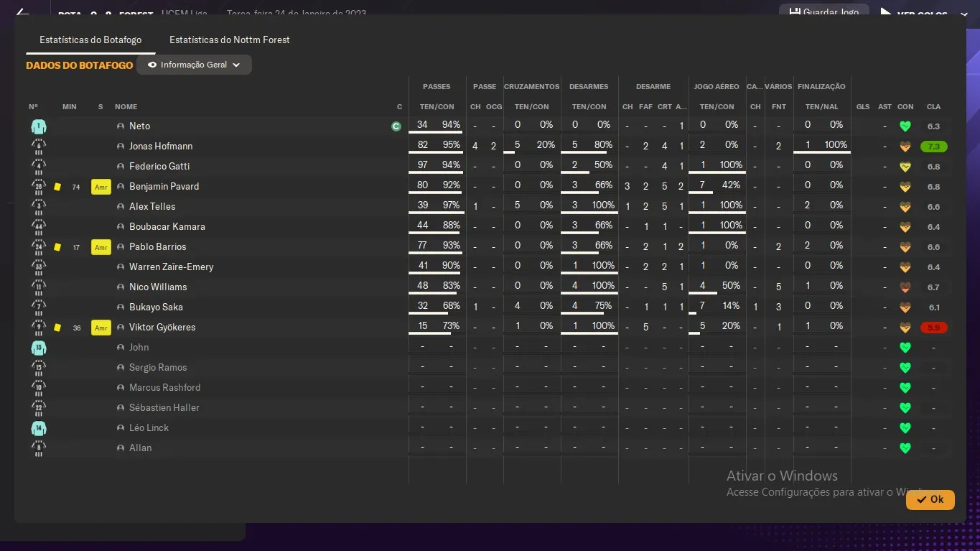Image resolution: width=980 pixels, height=551 pixels.
Task: Sort by the CLA rating column header
Action: pyautogui.click(x=933, y=107)
